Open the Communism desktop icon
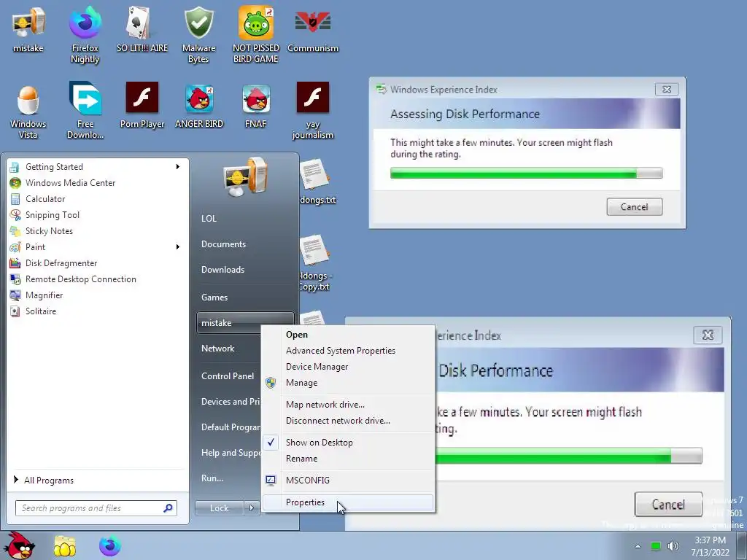The width and height of the screenshot is (747, 560). [312, 29]
